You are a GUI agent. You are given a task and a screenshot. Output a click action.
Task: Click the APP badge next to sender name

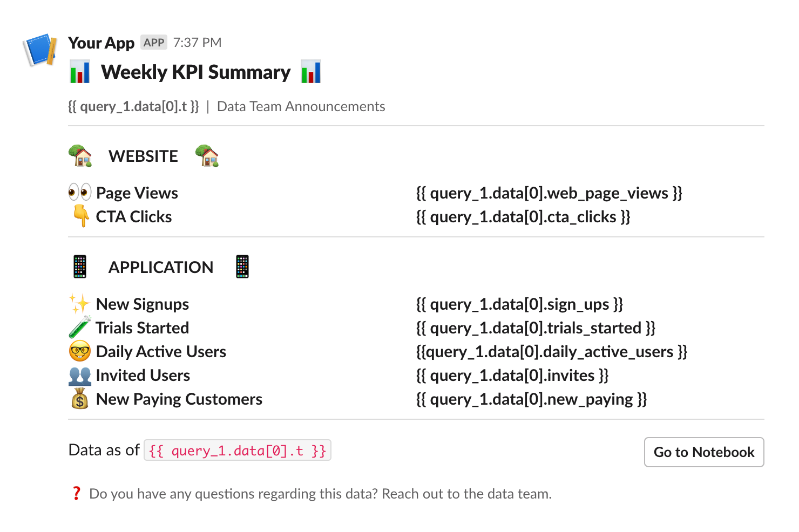154,43
